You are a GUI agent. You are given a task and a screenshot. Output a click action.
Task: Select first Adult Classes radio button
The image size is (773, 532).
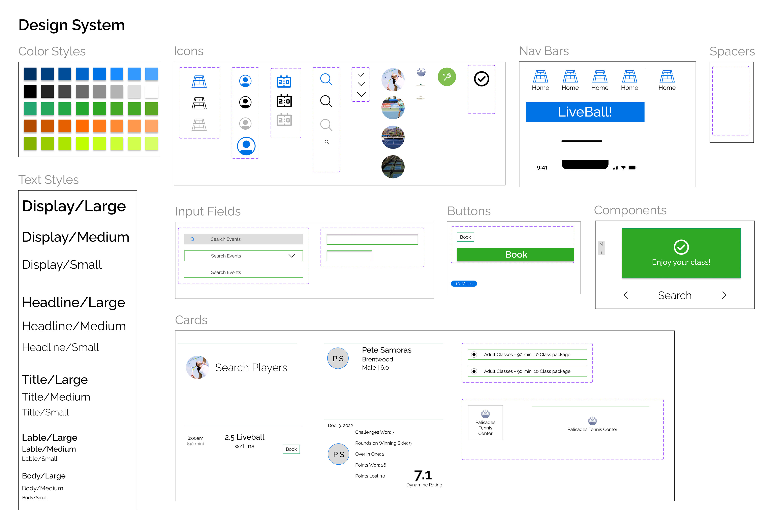click(x=473, y=355)
